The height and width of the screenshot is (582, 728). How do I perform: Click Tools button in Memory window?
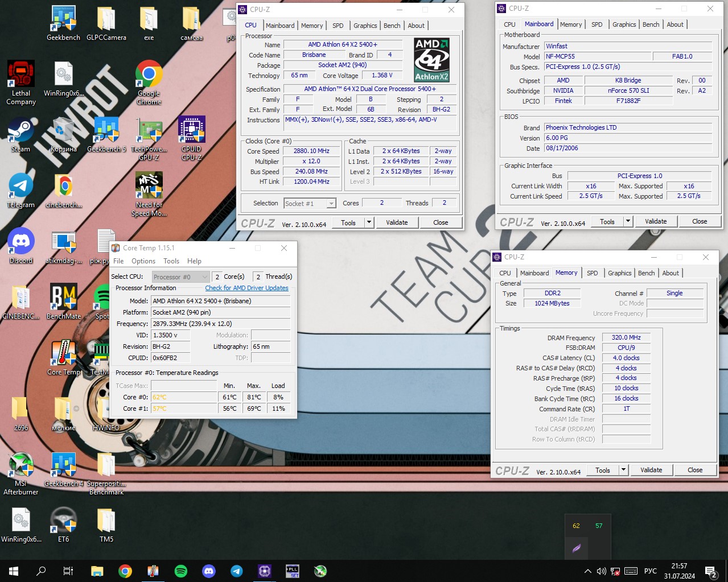603,470
